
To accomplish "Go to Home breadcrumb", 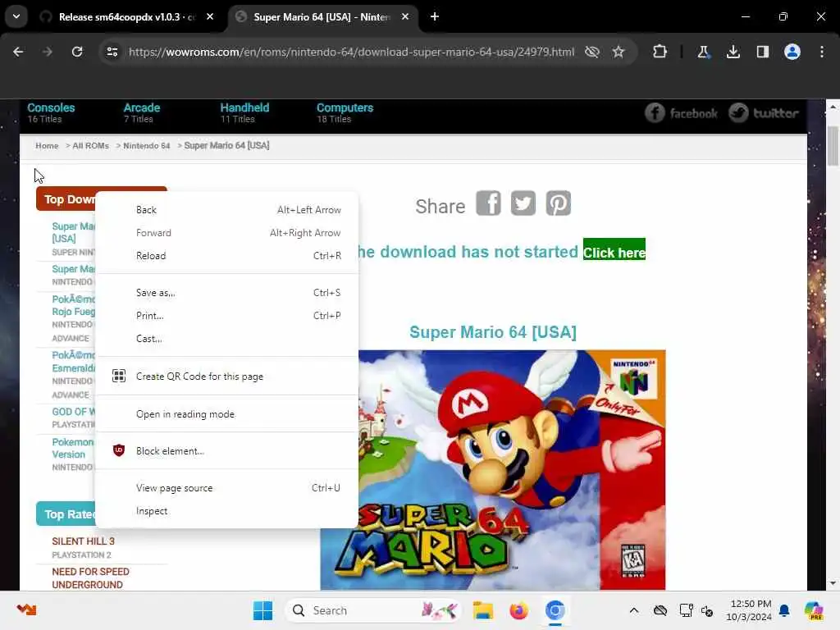I will point(47,146).
